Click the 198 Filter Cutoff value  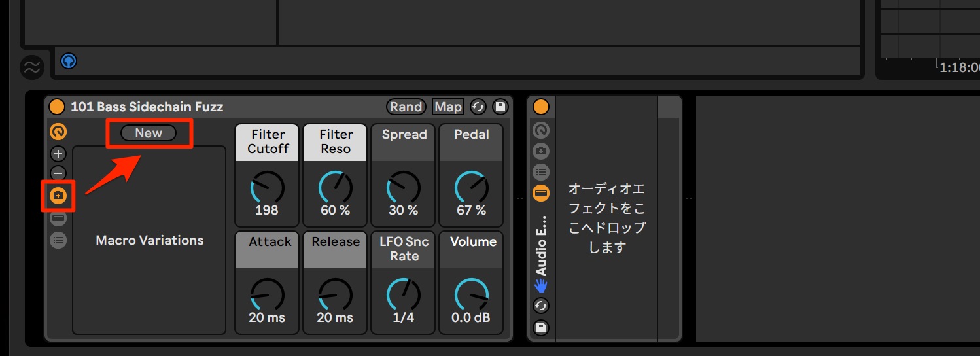267,211
